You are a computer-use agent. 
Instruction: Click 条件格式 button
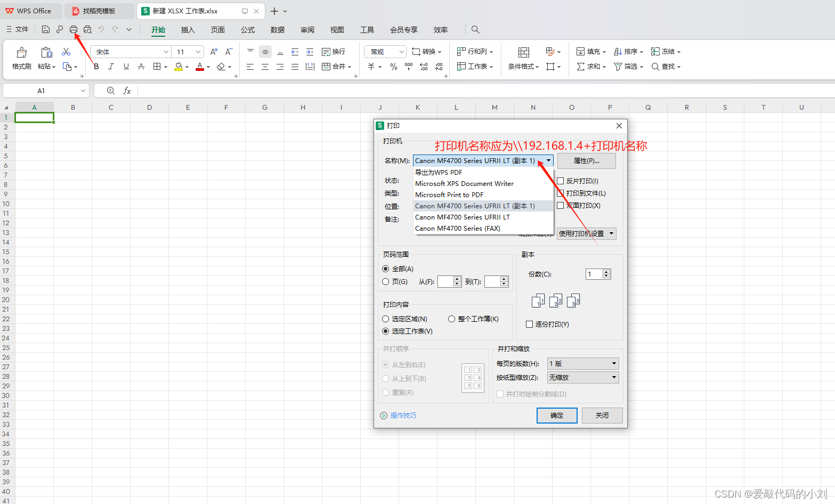coord(523,59)
